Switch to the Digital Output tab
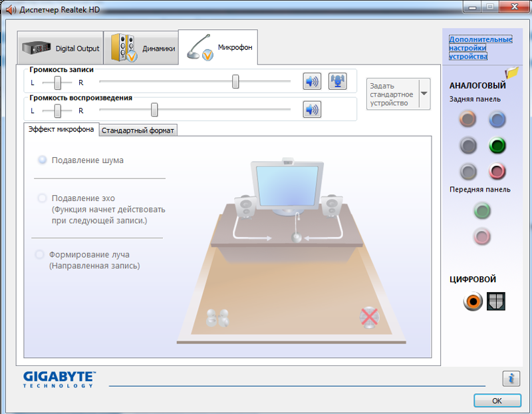532x414 pixels. pyautogui.click(x=60, y=48)
